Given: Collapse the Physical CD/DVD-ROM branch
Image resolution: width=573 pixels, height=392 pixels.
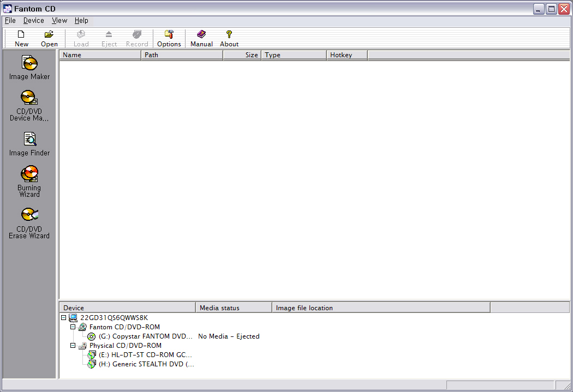Looking at the screenshot, I should tap(73, 346).
